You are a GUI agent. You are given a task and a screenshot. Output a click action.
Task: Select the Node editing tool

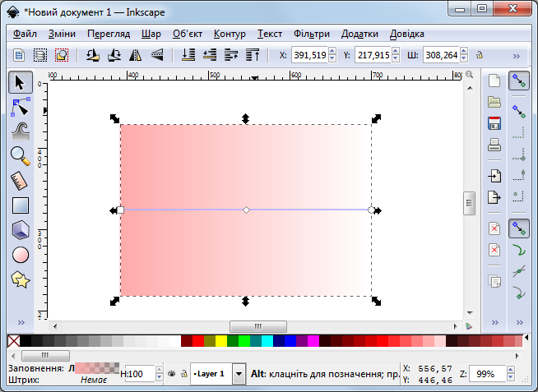[21, 107]
